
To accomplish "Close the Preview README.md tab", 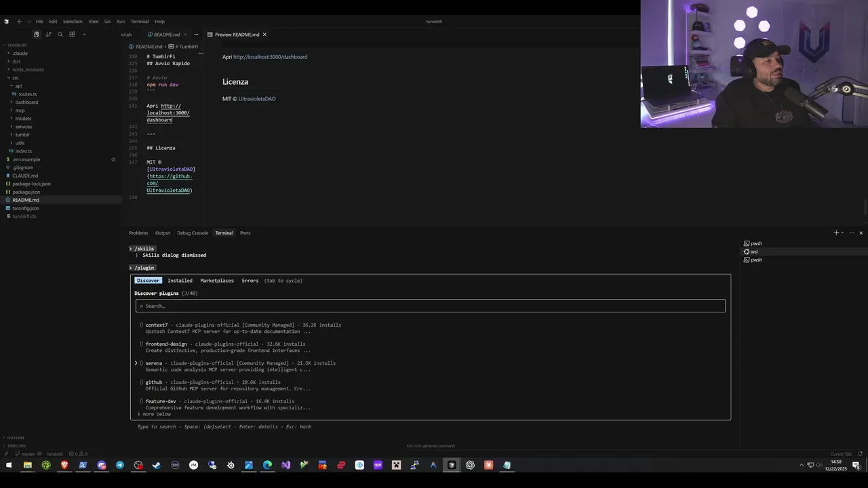I will click(264, 35).
